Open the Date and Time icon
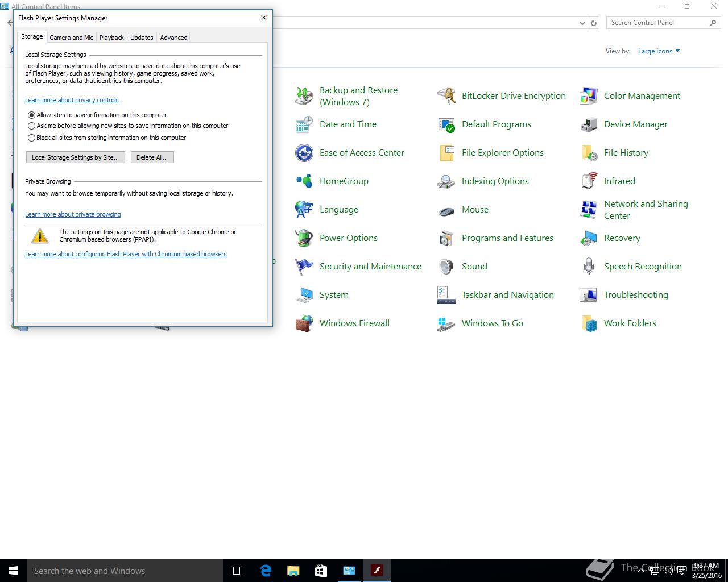This screenshot has width=728, height=582. (x=304, y=124)
